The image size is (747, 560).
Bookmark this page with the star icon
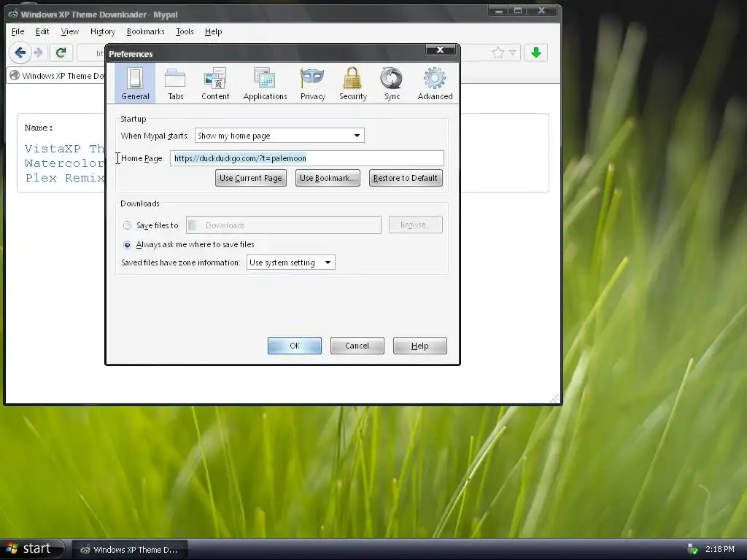coord(498,52)
